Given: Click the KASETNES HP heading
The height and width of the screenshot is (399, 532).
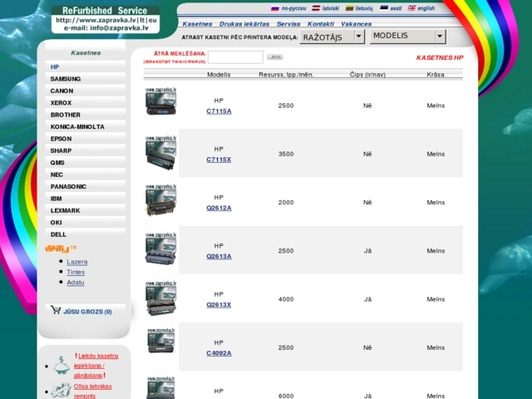Looking at the screenshot, I should click(x=440, y=57).
